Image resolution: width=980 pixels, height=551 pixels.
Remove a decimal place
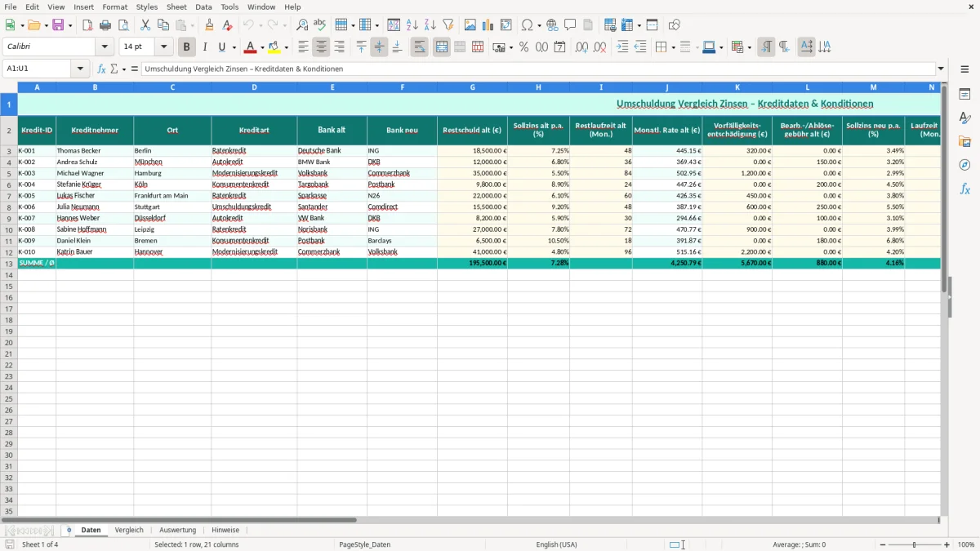(600, 47)
